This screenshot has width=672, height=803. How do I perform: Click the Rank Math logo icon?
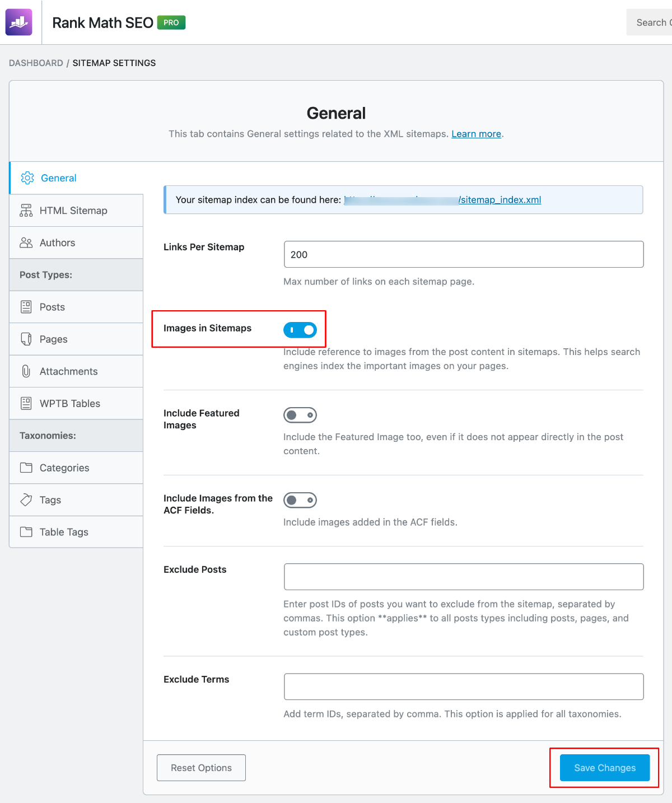click(19, 22)
